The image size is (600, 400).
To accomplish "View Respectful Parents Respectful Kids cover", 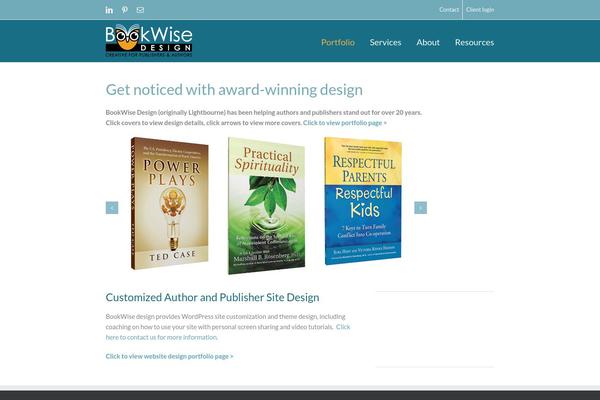I will [x=363, y=201].
